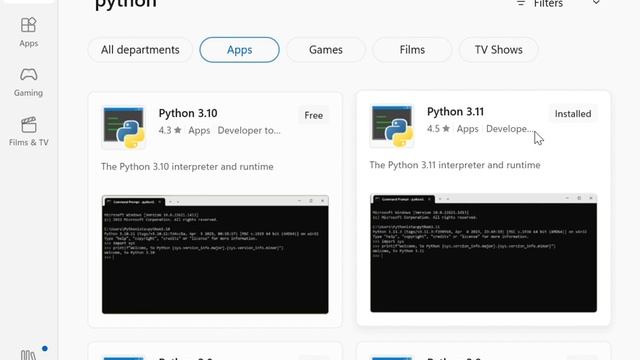Open the Library icon in the sidebar

pos(29,355)
